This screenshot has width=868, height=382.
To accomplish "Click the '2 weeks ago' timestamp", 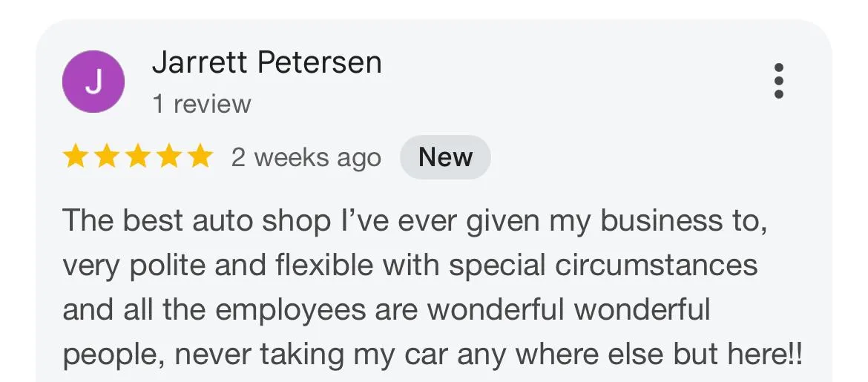I will (x=306, y=158).
